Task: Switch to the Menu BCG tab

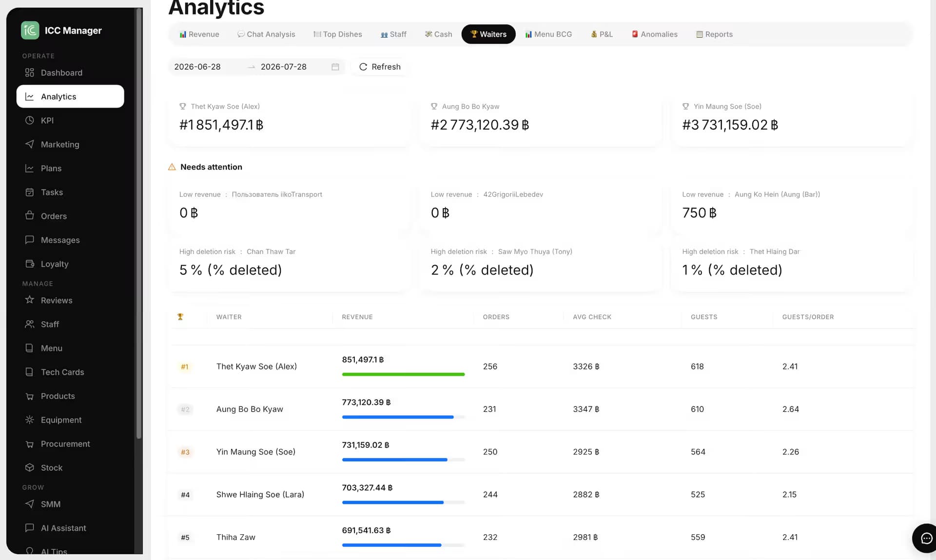Action: (548, 34)
